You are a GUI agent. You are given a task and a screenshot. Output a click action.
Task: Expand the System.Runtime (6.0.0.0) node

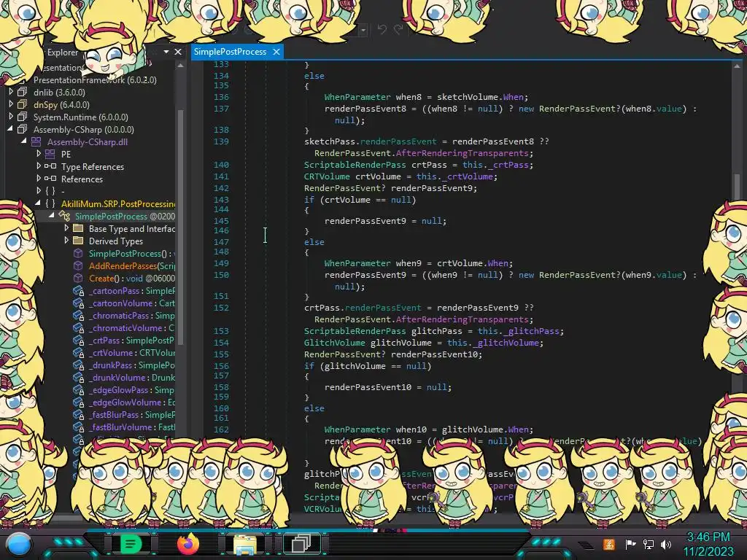click(11, 117)
